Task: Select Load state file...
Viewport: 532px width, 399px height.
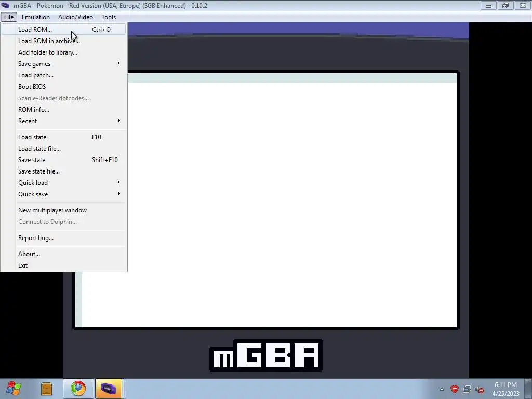Action: tap(64, 149)
